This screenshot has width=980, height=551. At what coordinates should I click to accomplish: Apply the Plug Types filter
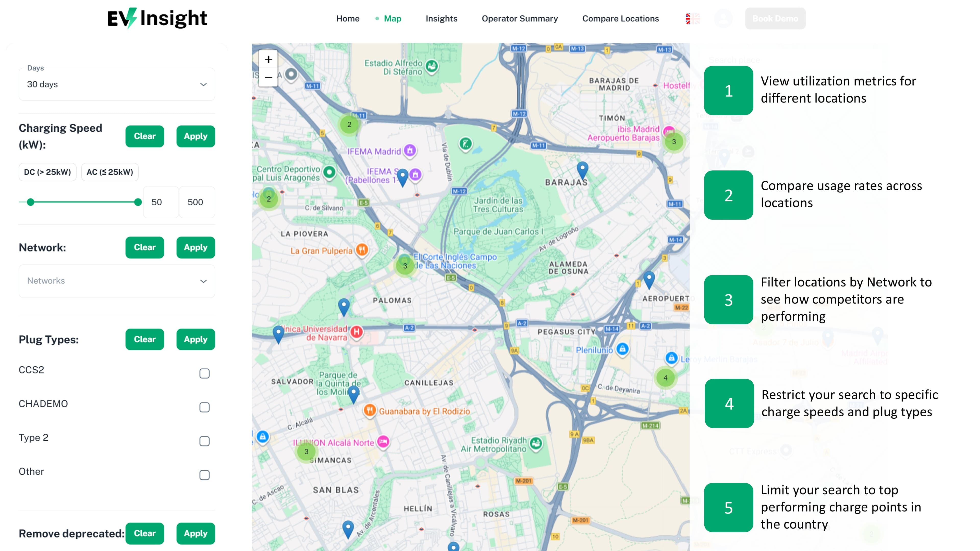coord(195,339)
